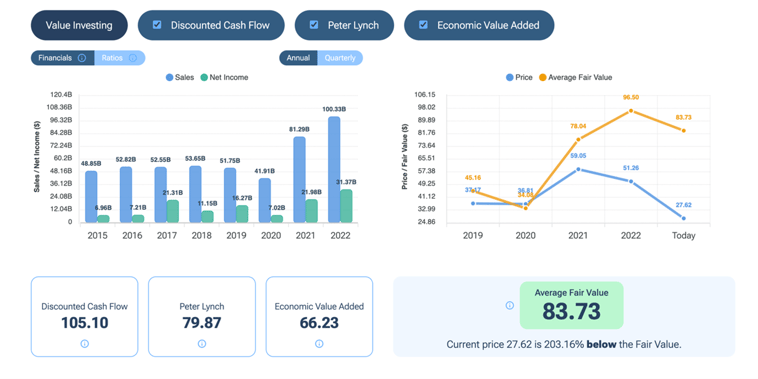Click the 2019 Net Income bar labeled 16.27B

tap(242, 214)
